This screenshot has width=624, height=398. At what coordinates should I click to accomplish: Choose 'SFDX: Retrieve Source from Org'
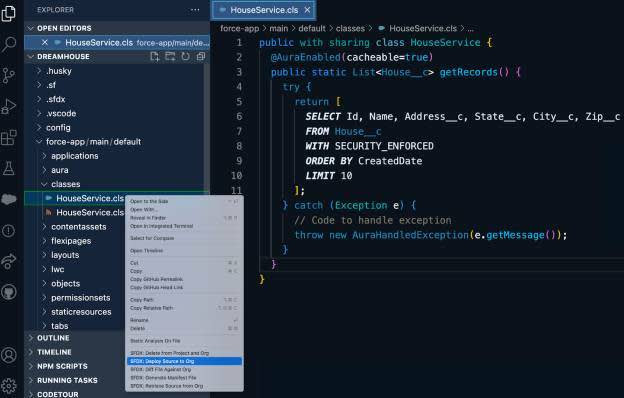184,386
